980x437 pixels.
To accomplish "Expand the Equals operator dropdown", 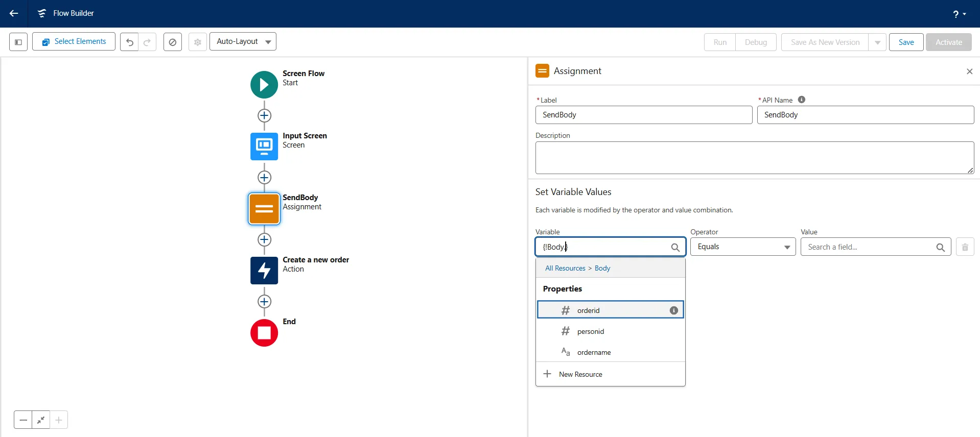I will (x=742, y=247).
